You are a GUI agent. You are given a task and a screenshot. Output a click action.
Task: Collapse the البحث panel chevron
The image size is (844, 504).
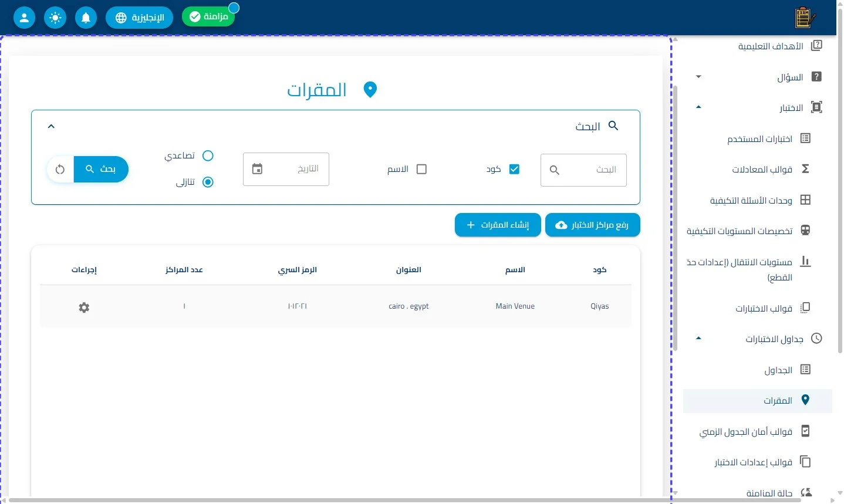click(x=51, y=126)
